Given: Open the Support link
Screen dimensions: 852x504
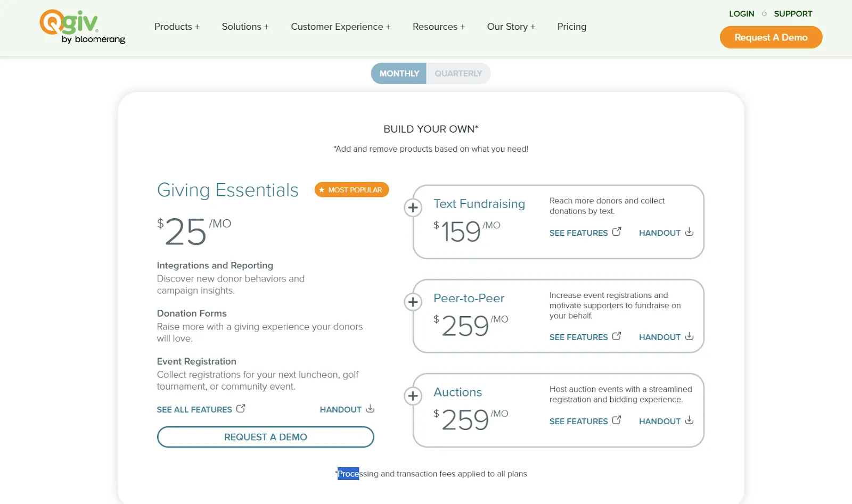Looking at the screenshot, I should point(793,14).
